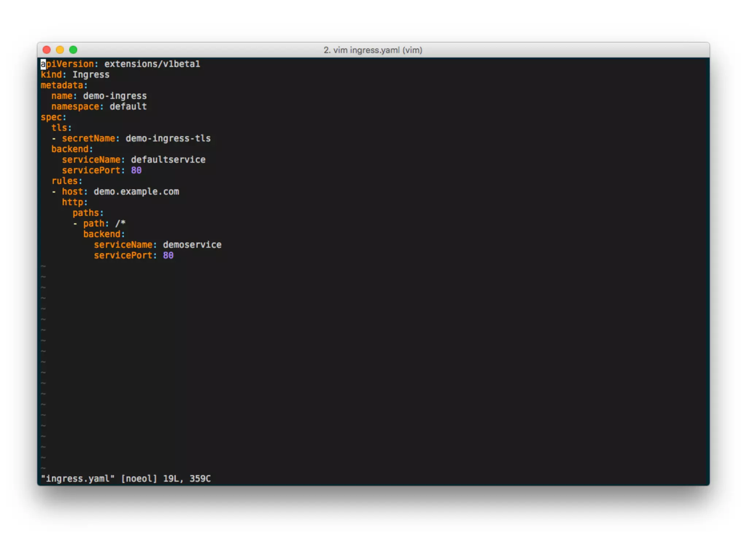The height and width of the screenshot is (560, 747).
Task: Click the red close window button
Action: (x=47, y=50)
